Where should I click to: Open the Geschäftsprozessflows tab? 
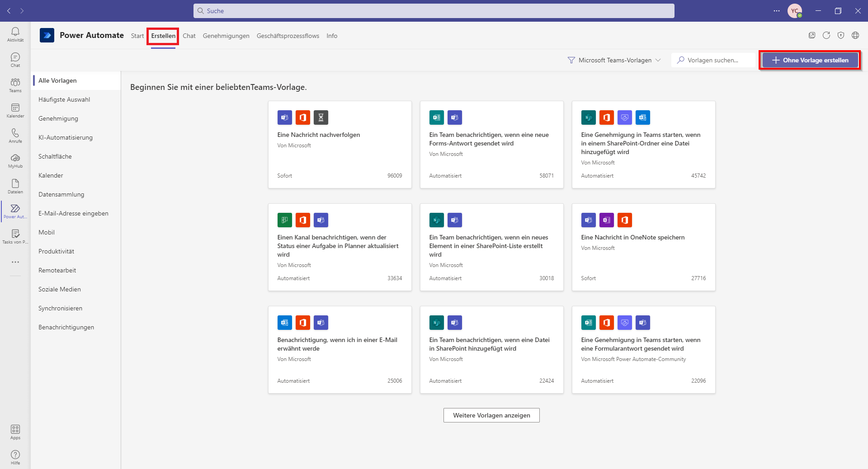click(x=288, y=36)
